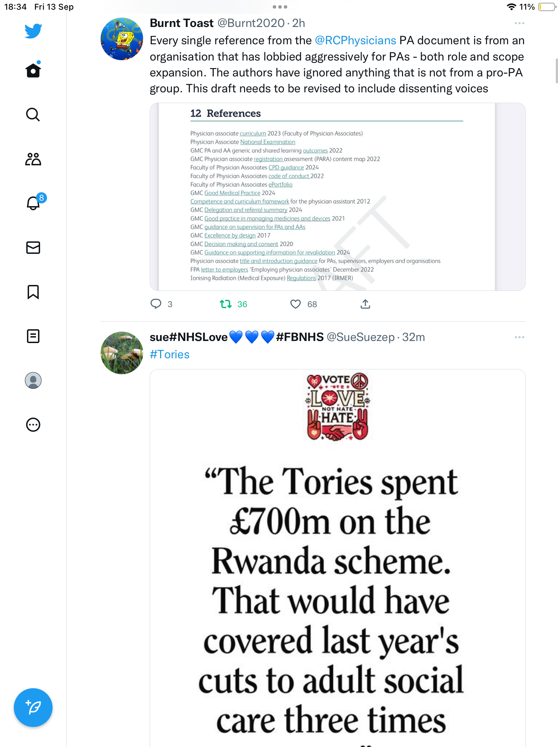Open the #Tories hashtag link
The width and height of the screenshot is (560, 747).
[169, 354]
